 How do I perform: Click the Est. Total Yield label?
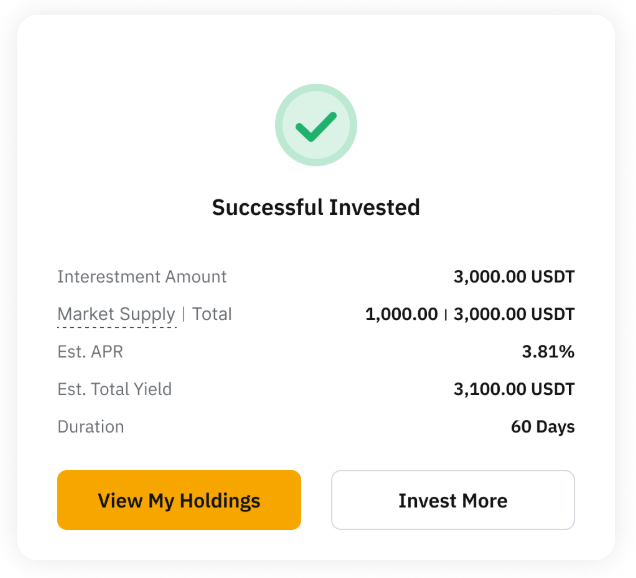(x=115, y=389)
